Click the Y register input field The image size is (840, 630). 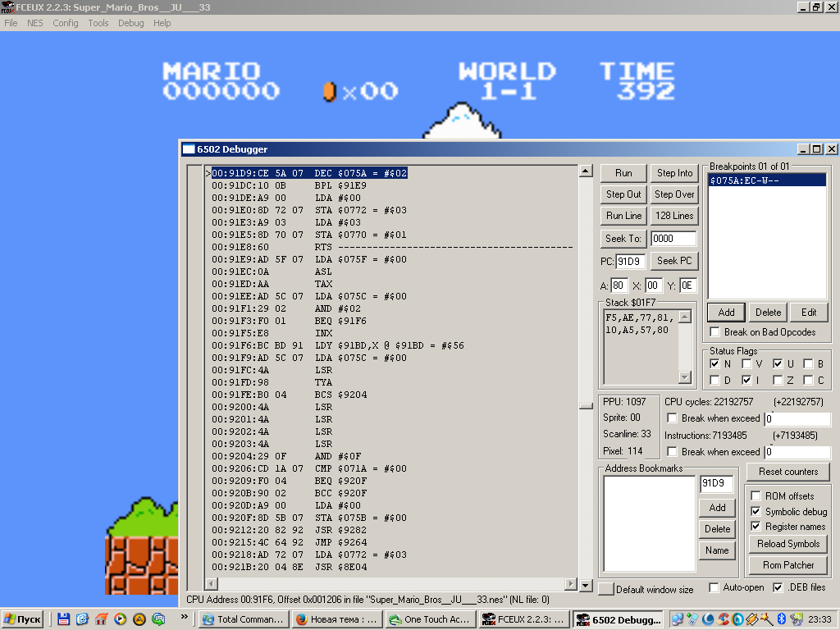pyautogui.click(x=688, y=285)
